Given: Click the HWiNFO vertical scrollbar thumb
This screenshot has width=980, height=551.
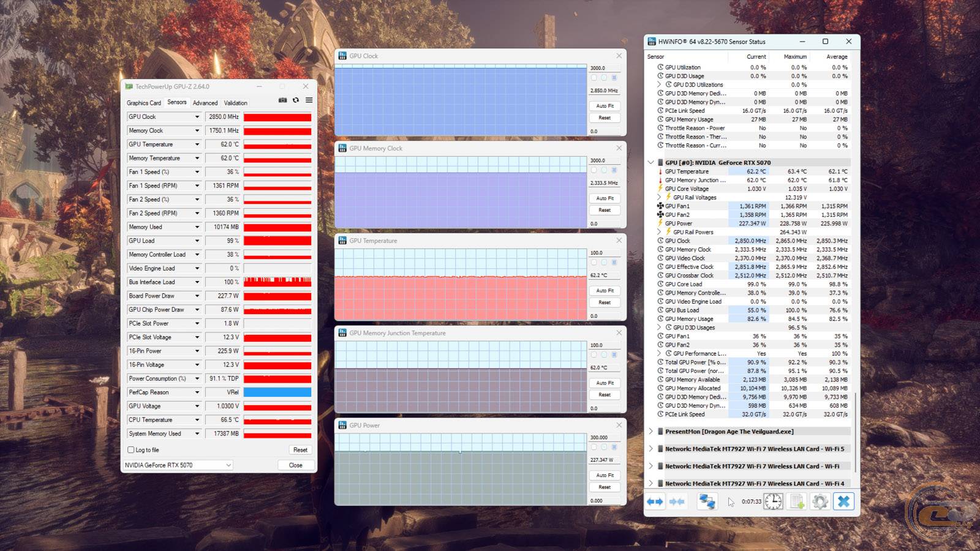Looking at the screenshot, I should click(x=856, y=432).
